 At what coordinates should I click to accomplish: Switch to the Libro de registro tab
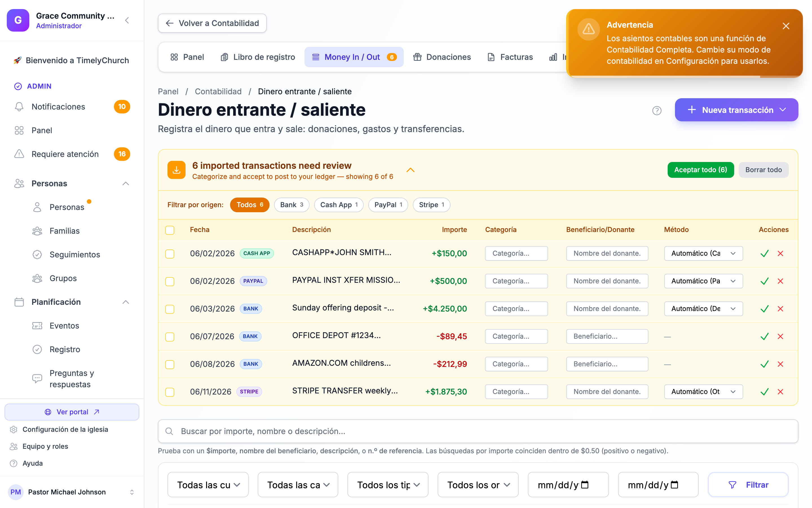click(x=258, y=57)
